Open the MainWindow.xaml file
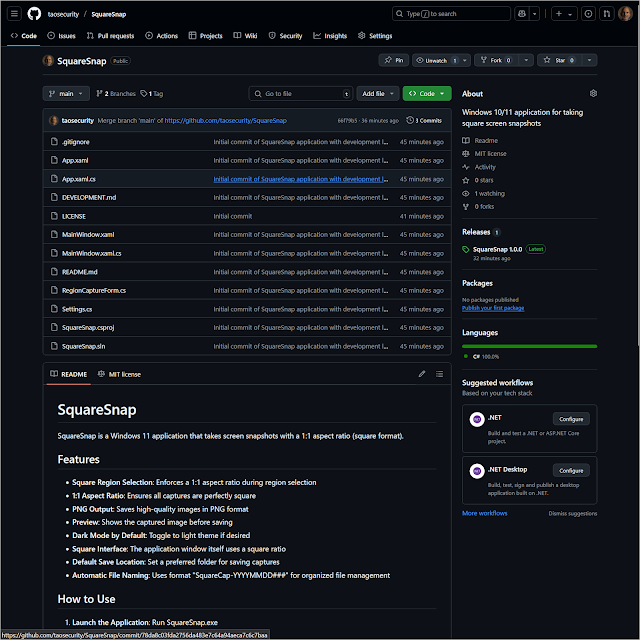640x640 pixels. 88,235
